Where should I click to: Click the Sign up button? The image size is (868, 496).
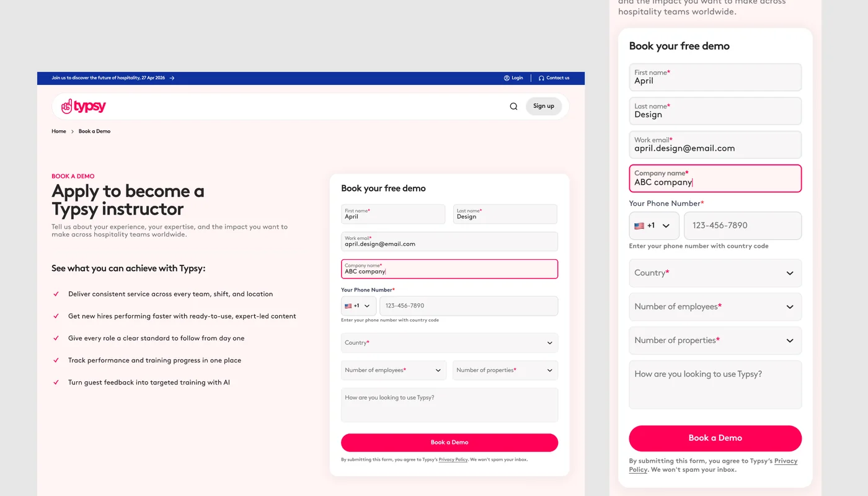(544, 106)
